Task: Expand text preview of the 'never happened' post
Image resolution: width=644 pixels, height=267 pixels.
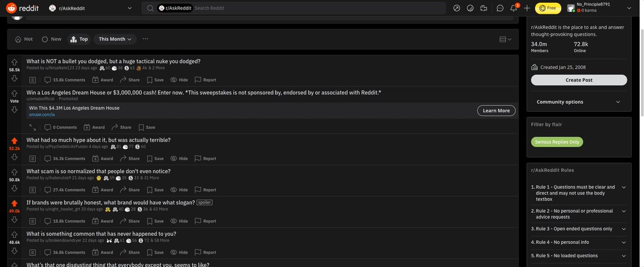Action: (32, 252)
